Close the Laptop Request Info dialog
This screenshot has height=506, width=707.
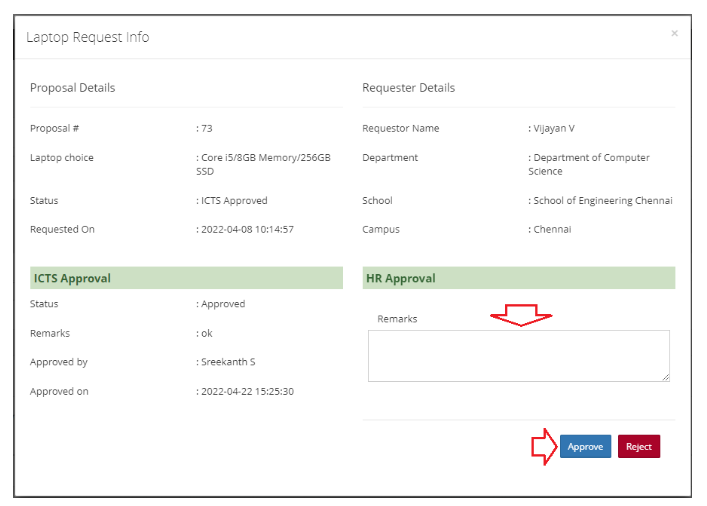pyautogui.click(x=674, y=34)
